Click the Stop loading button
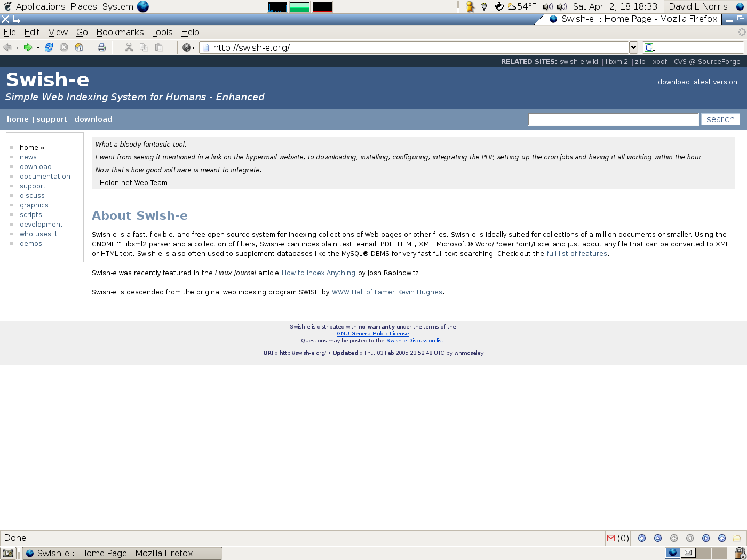This screenshot has width=747, height=560. [x=64, y=47]
